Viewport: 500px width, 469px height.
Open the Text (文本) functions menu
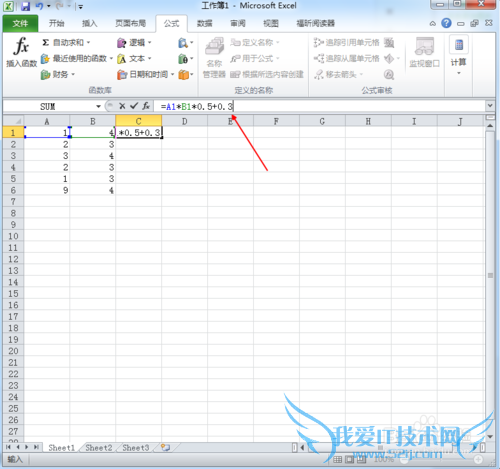tap(134, 59)
